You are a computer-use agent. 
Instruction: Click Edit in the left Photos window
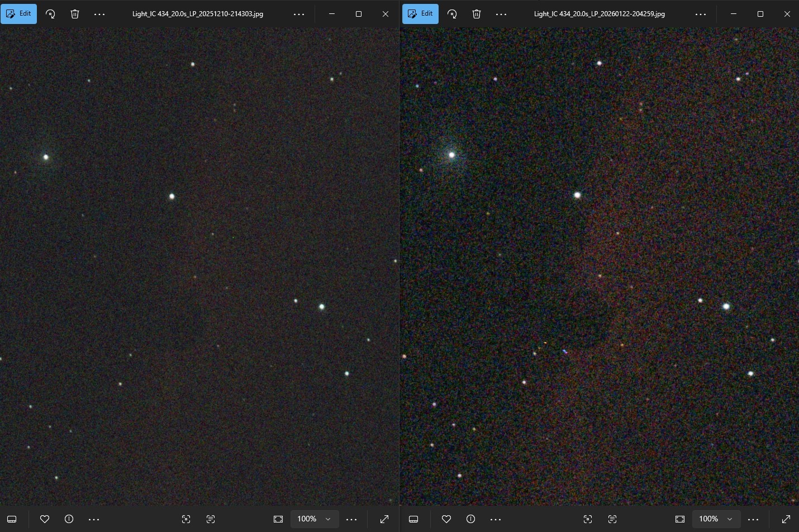(19, 14)
